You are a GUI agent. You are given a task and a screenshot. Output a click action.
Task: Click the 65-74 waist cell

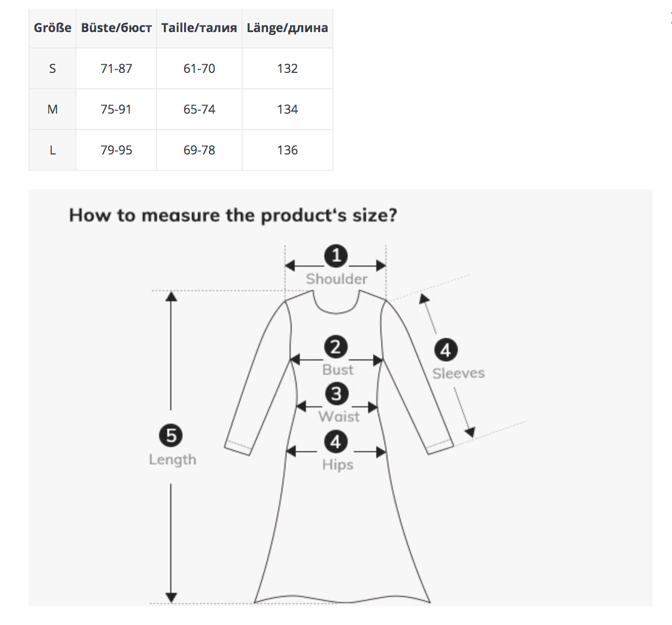coord(199,110)
